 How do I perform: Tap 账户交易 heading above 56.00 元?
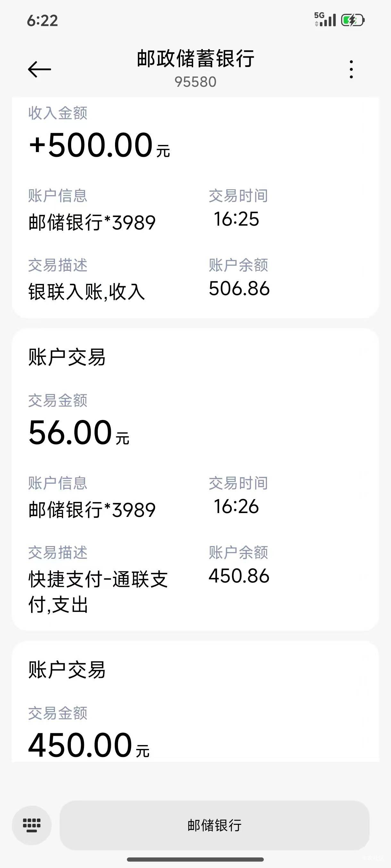(67, 357)
